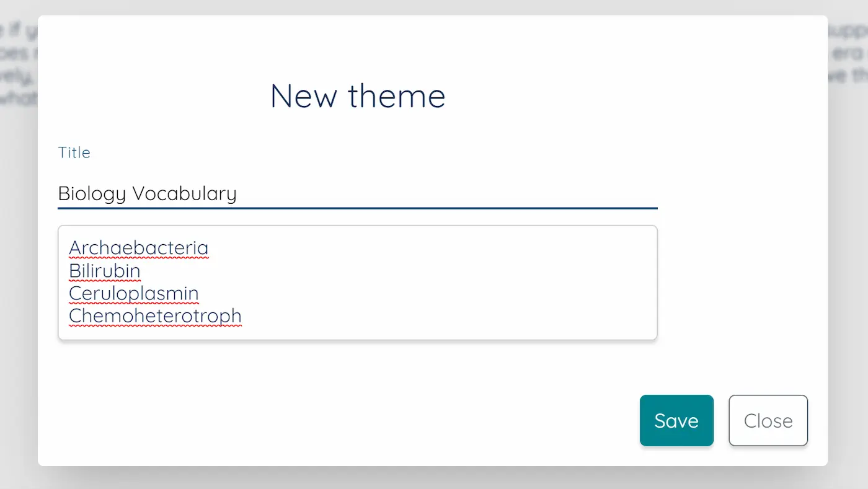Click the "New theme" dialog heading
Screen dimensions: 868x489
(x=357, y=96)
